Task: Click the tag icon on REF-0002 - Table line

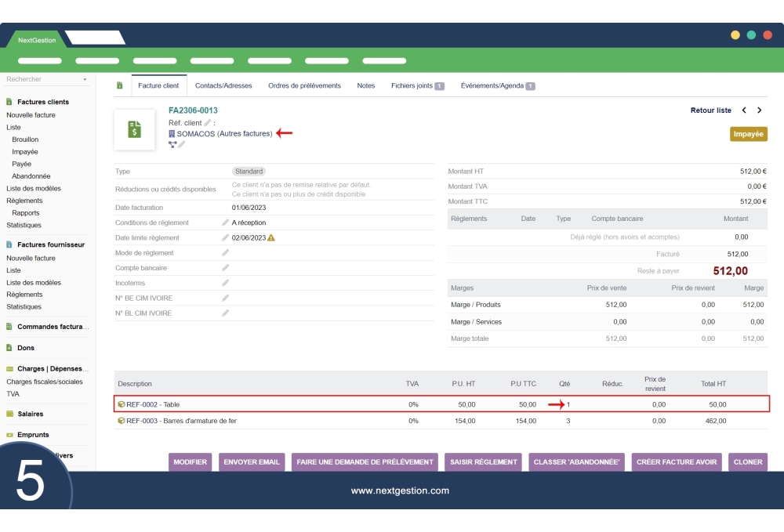Action: pos(122,405)
